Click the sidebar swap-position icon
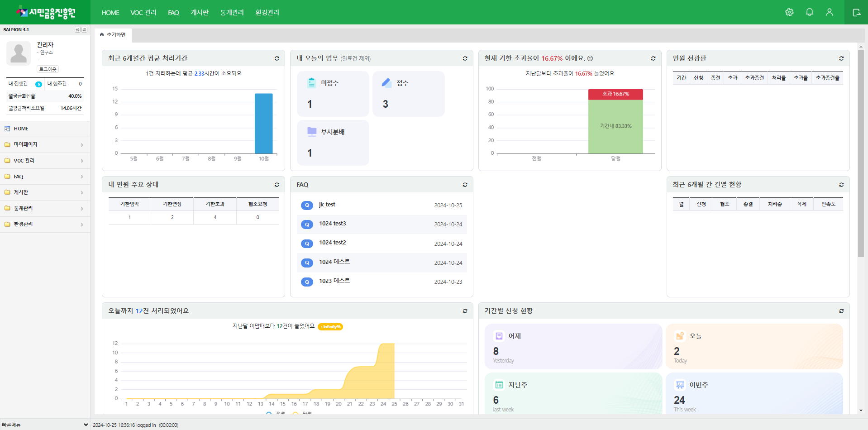Screen dimensions: 868x430 point(84,30)
